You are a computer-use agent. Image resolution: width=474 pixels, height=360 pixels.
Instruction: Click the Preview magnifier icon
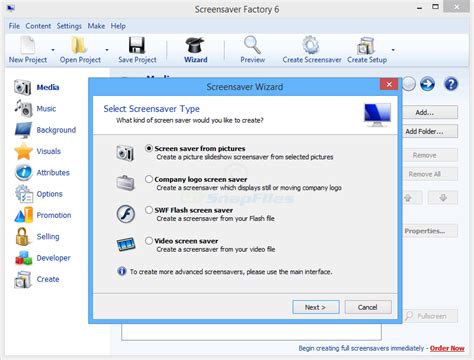252,45
